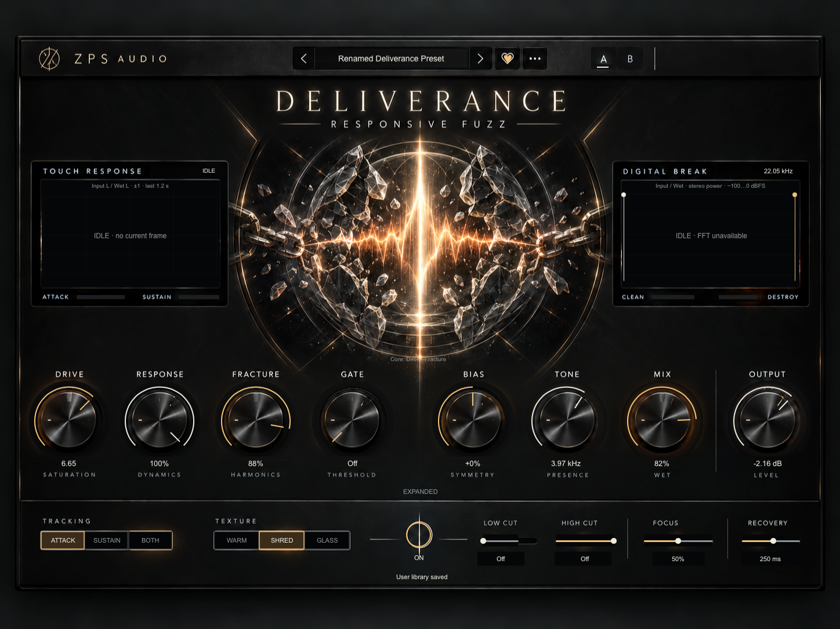Select Glass texture mode
Image resolution: width=840 pixels, height=629 pixels.
327,540
